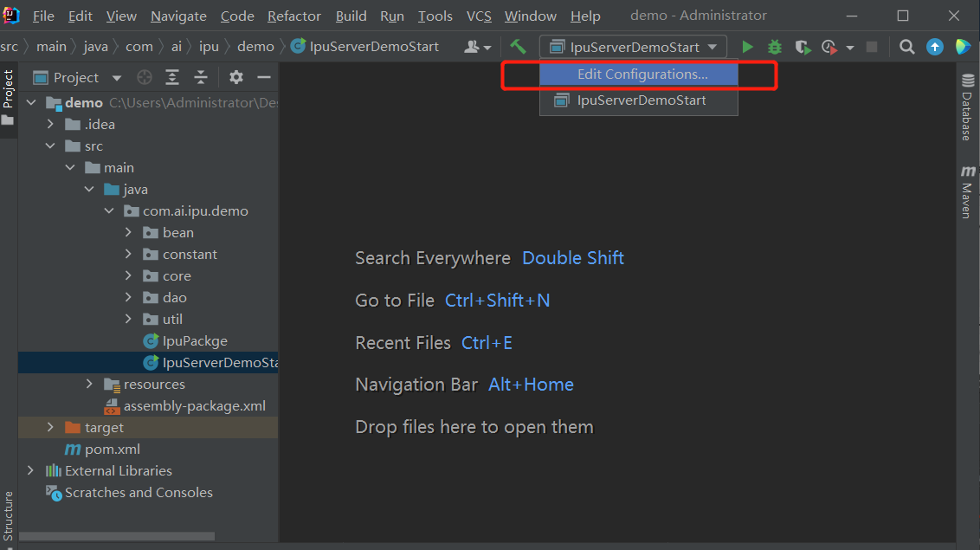Hide the Project tool window
This screenshot has width=980, height=550.
tap(264, 78)
